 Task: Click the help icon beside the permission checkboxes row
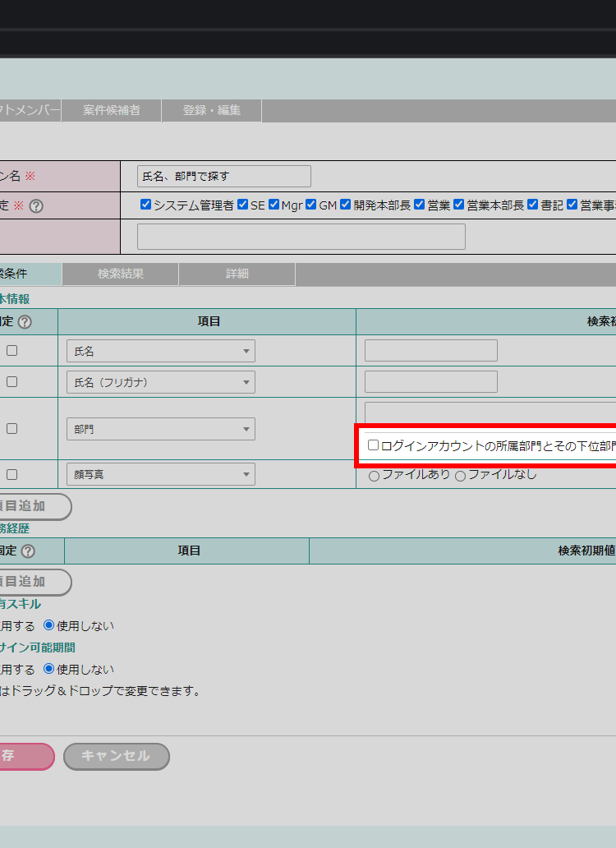36,206
